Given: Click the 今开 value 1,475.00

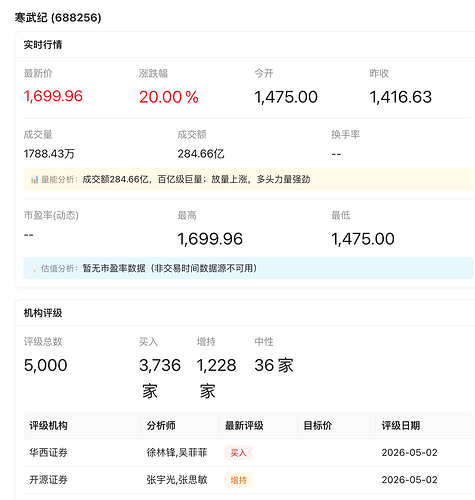Looking at the screenshot, I should 286,97.
